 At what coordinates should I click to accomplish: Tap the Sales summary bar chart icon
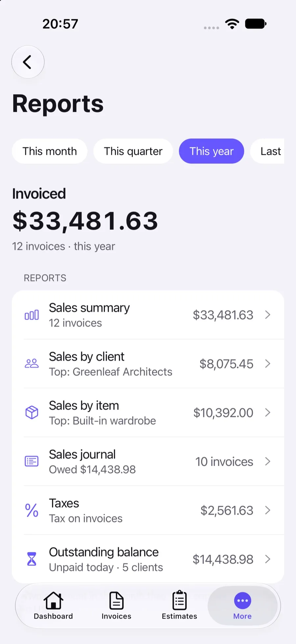[32, 315]
